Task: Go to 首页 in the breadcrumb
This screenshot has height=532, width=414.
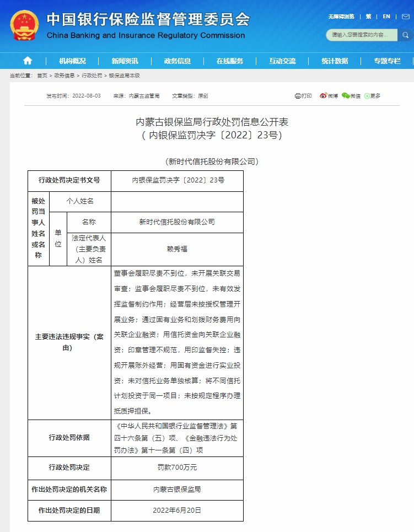Action: tap(42, 76)
